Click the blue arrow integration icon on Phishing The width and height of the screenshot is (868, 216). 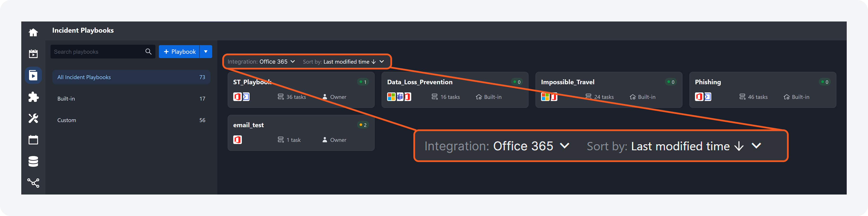pyautogui.click(x=708, y=97)
